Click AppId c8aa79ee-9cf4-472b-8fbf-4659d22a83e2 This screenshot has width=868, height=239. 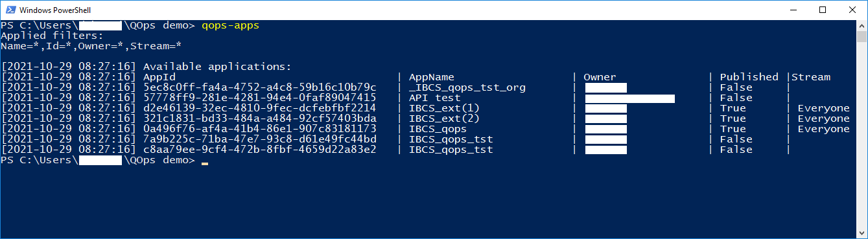pos(259,150)
